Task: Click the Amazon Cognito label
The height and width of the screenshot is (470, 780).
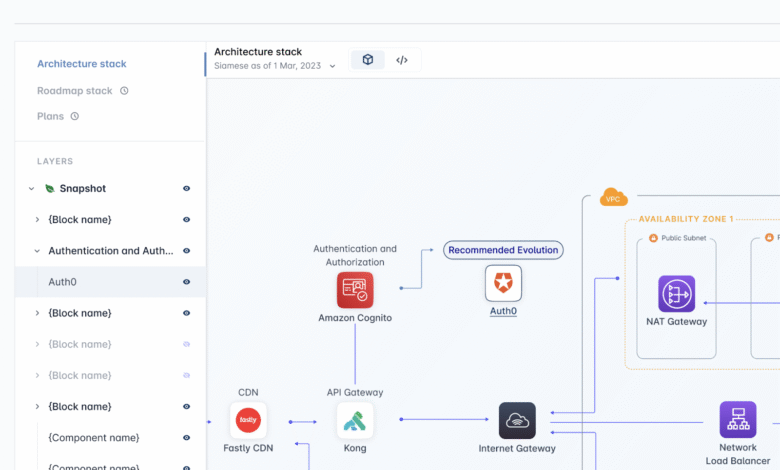Action: [x=355, y=318]
